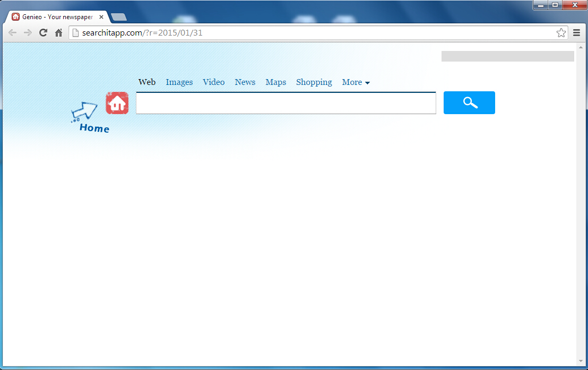Switch to Video search
Screen dimensions: 588x370
click(214, 82)
